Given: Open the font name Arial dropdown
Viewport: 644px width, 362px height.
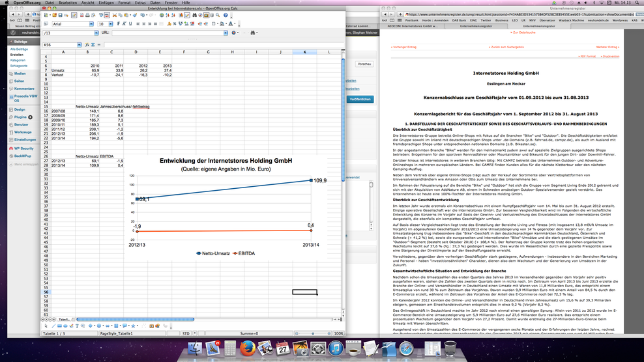Looking at the screenshot, I should point(91,24).
